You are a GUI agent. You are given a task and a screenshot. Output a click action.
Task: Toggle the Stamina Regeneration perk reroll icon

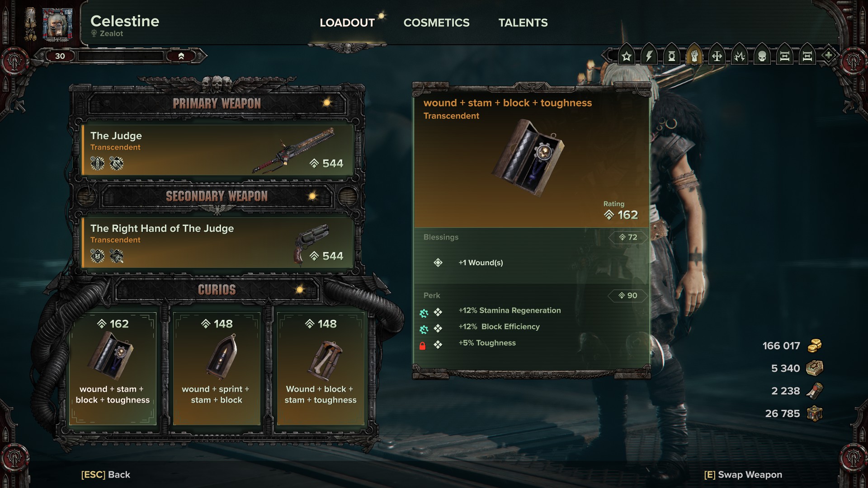[x=424, y=313]
